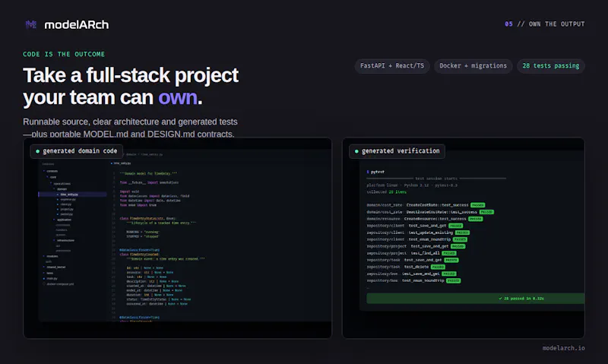Click the 'class TimeEntryCreated' code line
Viewport: 608px width, 364px height.
tap(139, 255)
